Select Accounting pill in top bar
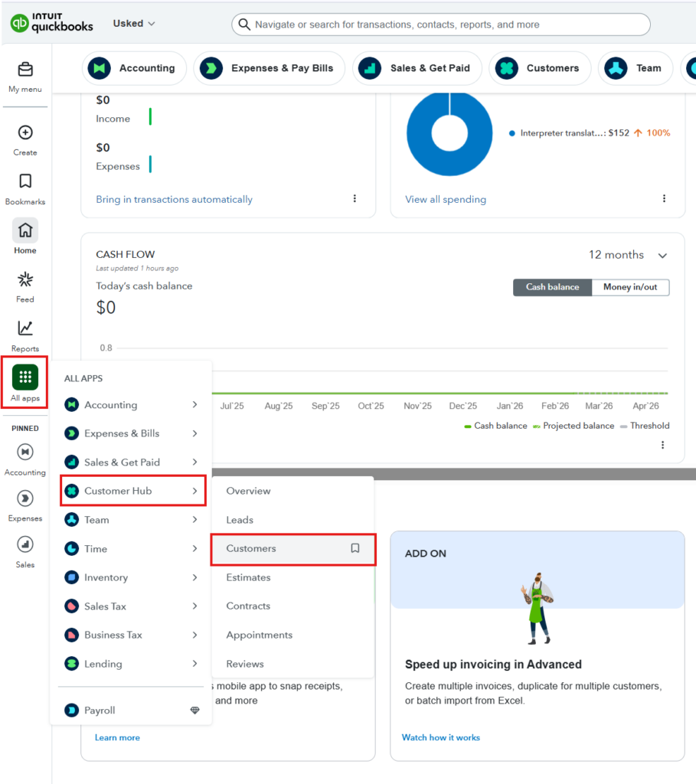Screen dimensions: 696x784 click(134, 68)
